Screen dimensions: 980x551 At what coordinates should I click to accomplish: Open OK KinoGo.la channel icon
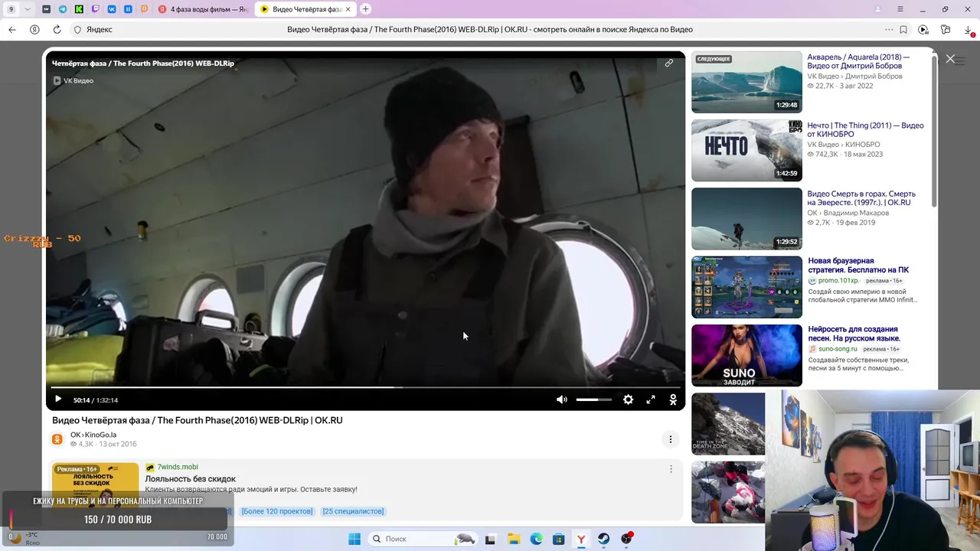click(x=57, y=439)
